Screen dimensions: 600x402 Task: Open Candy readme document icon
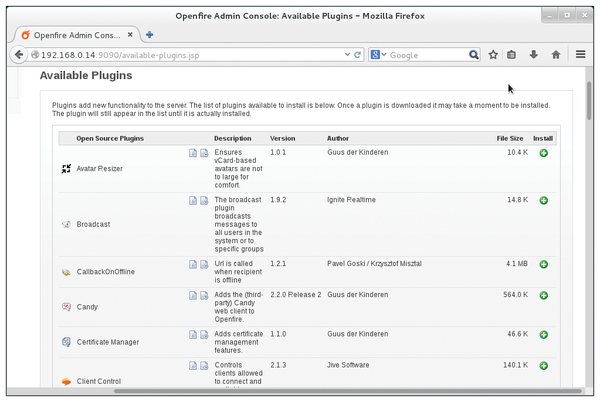[193, 295]
